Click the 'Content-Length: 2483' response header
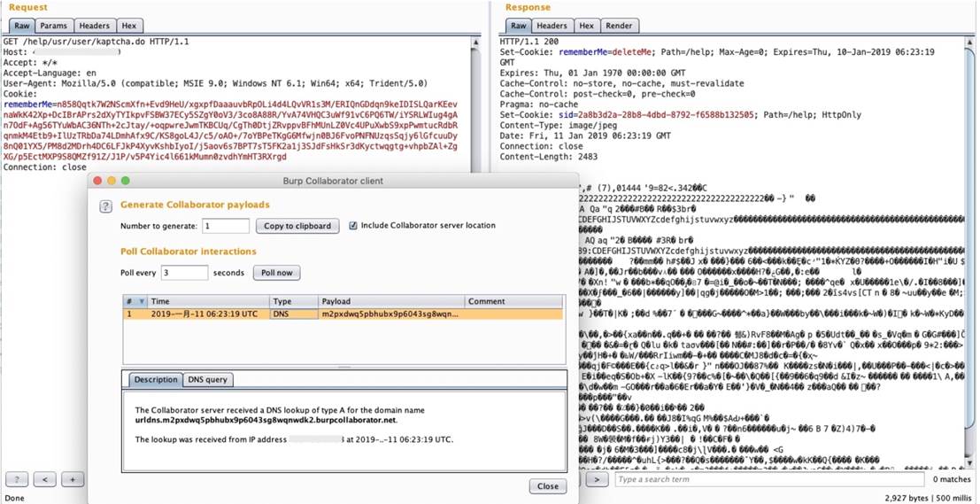 tap(549, 157)
